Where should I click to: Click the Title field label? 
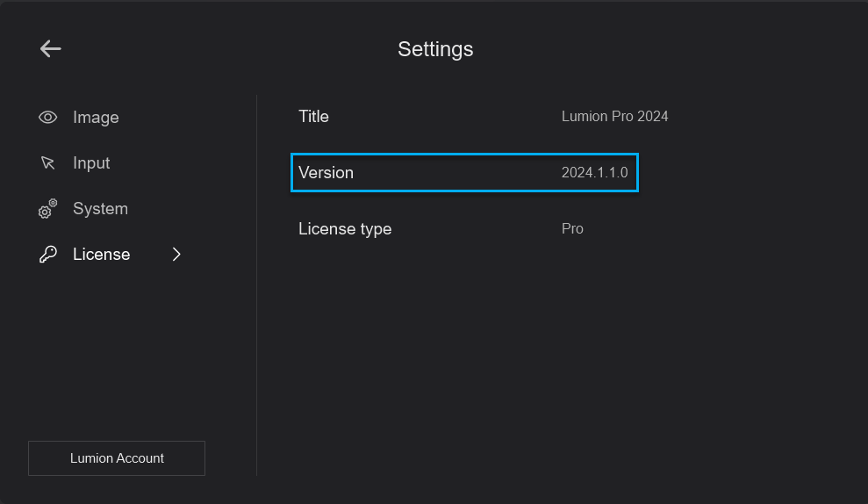click(313, 116)
